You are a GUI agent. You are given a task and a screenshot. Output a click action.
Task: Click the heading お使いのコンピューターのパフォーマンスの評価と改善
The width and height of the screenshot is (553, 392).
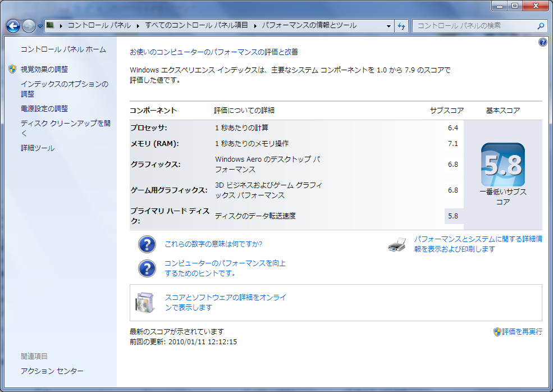[214, 52]
